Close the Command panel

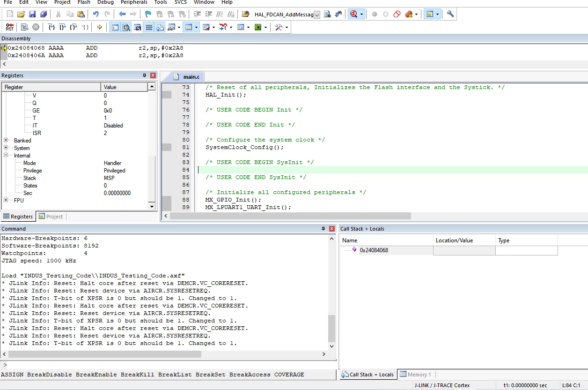pyautogui.click(x=332, y=229)
